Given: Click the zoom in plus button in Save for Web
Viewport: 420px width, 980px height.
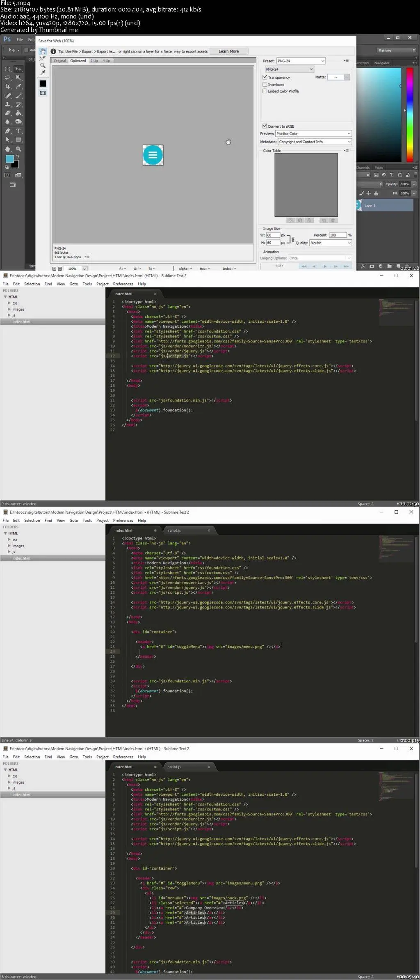Looking at the screenshot, I should point(60,269).
